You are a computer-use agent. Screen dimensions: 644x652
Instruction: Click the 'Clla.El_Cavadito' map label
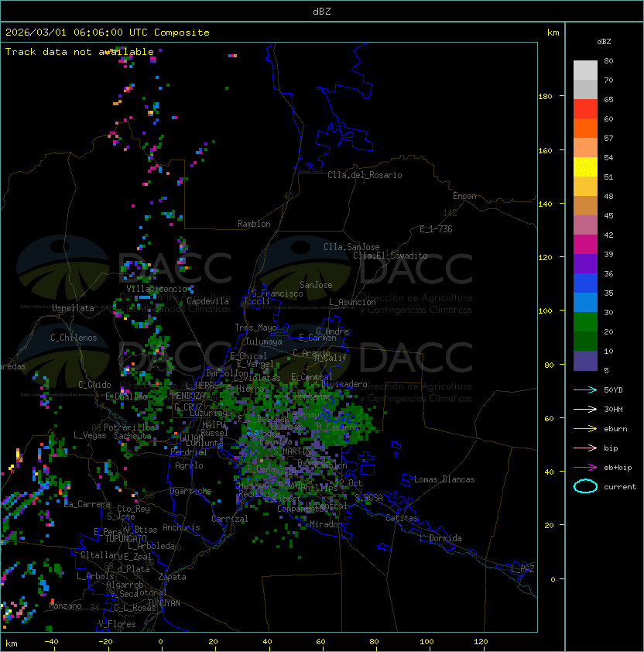(x=390, y=256)
